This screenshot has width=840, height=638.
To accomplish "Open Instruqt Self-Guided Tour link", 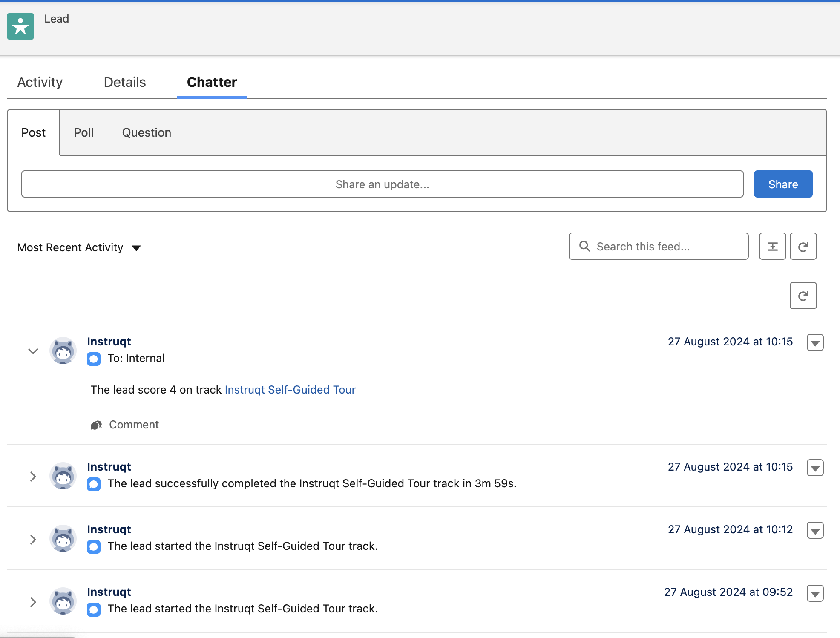I will pos(290,390).
